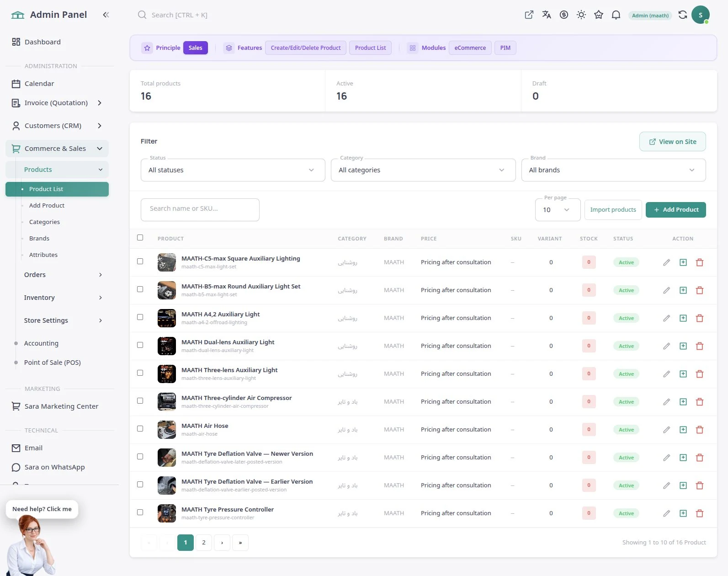
Task: Toggle light theme sun icon
Action: 581,15
